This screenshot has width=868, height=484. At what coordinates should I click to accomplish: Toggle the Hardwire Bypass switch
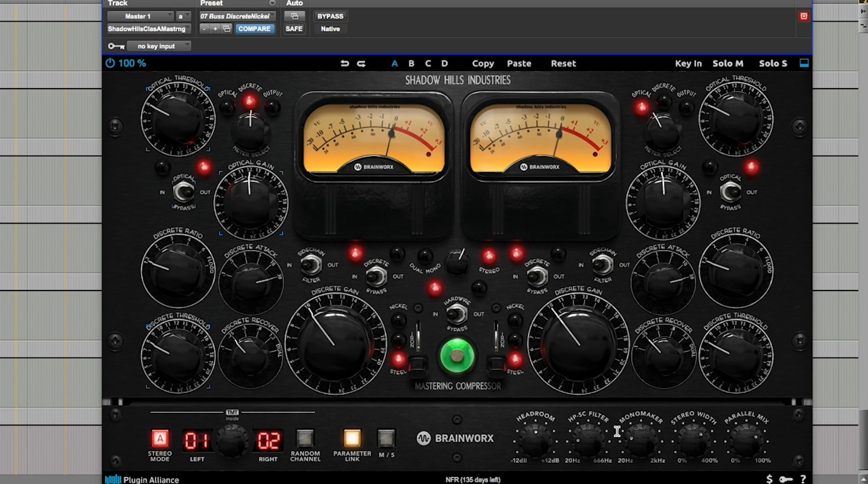pos(457,314)
